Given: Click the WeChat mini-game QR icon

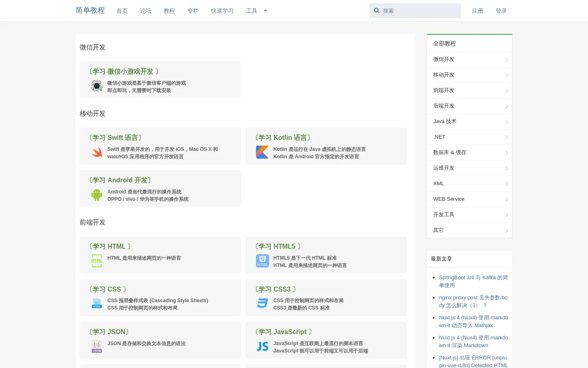Looking at the screenshot, I should pyautogui.click(x=97, y=86).
